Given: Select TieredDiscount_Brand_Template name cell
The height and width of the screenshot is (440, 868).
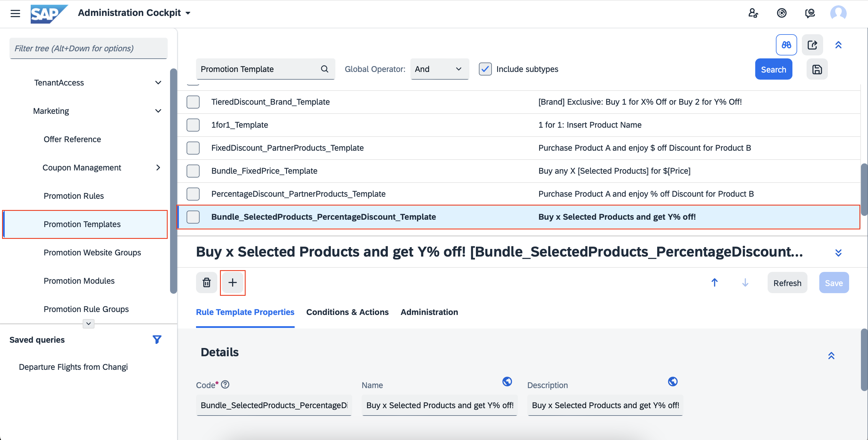Looking at the screenshot, I should [x=270, y=102].
